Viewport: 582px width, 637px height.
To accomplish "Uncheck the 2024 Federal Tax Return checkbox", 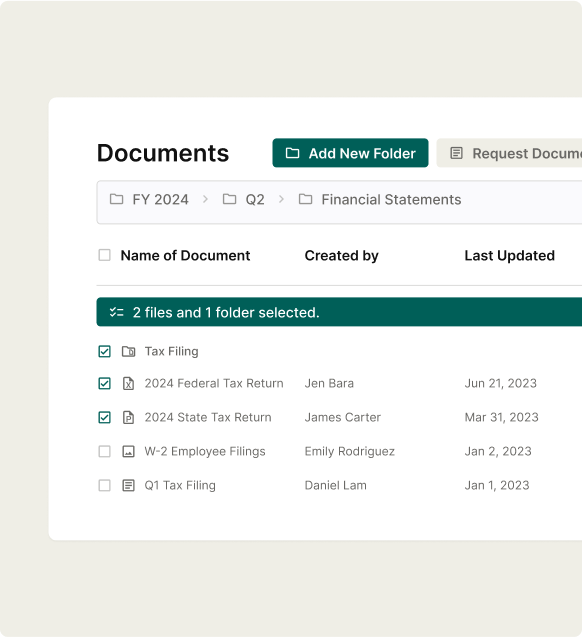I will click(104, 383).
